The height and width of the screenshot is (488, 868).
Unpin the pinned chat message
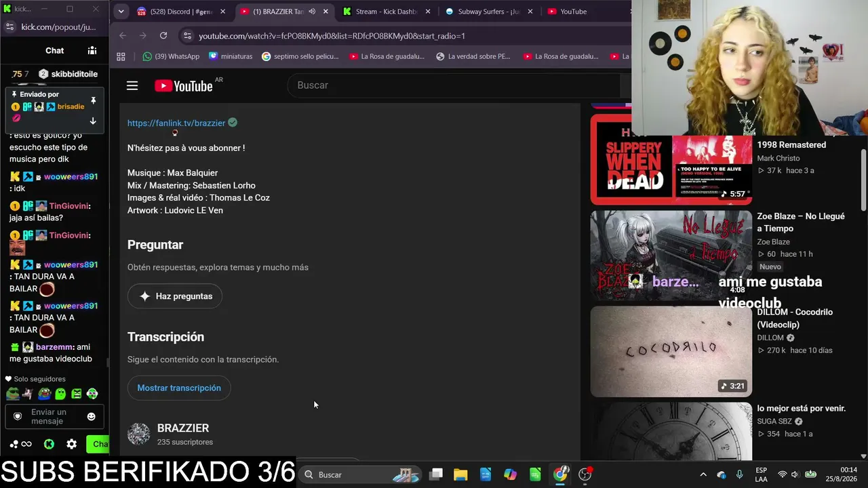93,100
